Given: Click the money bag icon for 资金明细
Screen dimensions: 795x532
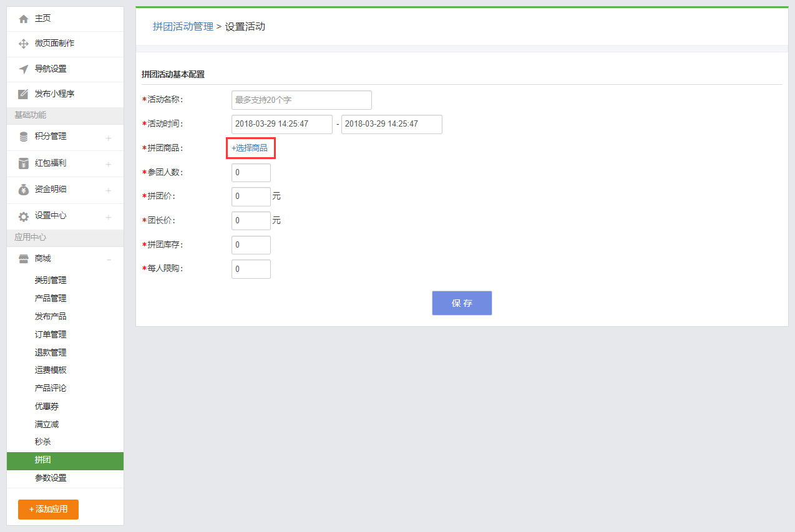Looking at the screenshot, I should [x=24, y=190].
